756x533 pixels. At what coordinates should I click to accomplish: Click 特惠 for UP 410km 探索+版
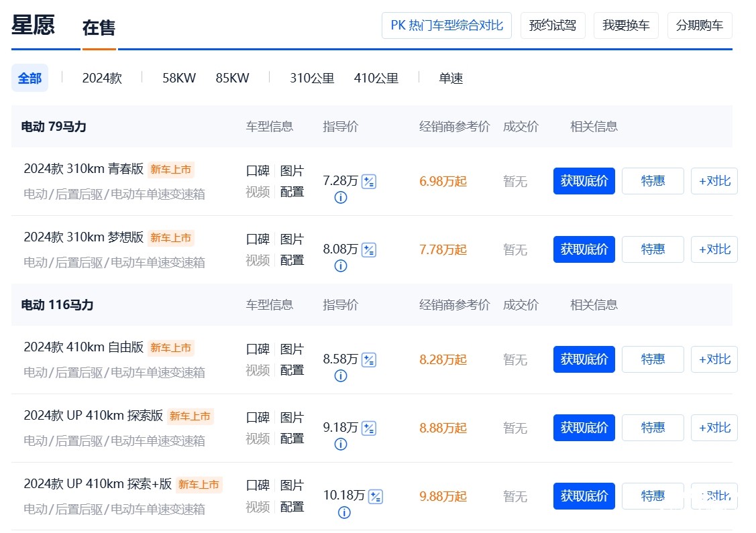tap(653, 496)
